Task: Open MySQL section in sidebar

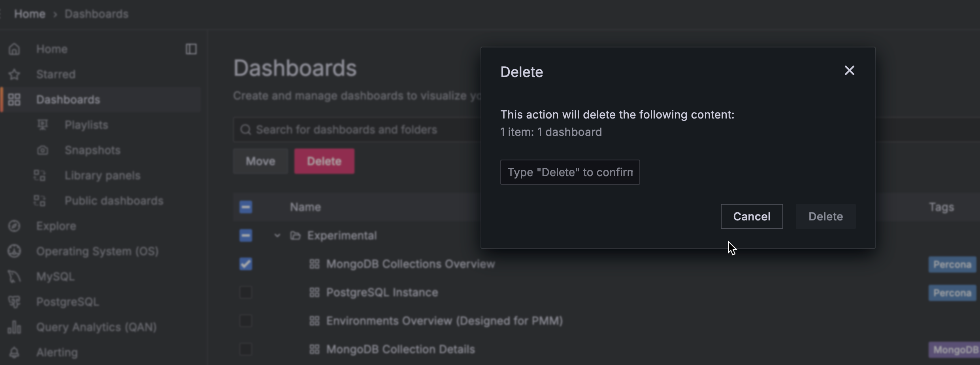Action: point(55,277)
